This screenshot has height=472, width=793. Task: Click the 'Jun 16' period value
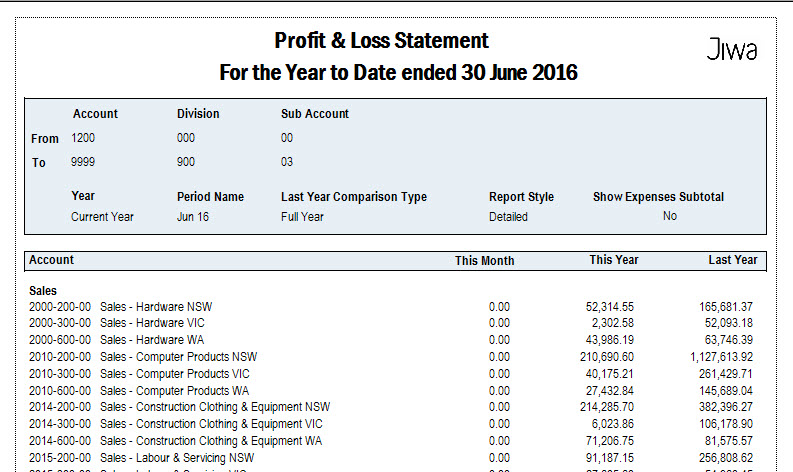[x=193, y=217]
